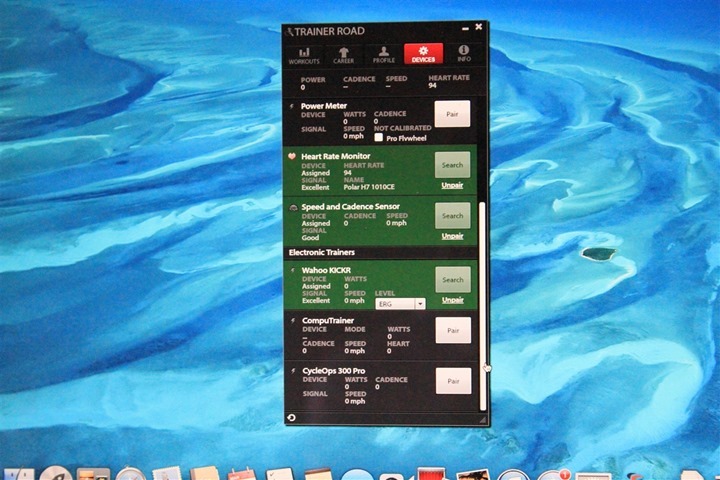Select the red Devices tab

coord(423,54)
